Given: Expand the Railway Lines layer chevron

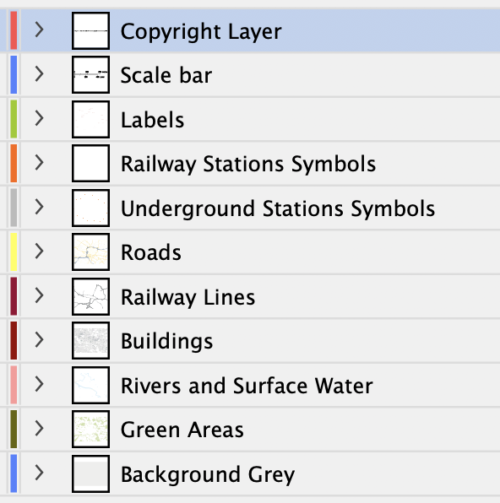Looking at the screenshot, I should coord(39,296).
